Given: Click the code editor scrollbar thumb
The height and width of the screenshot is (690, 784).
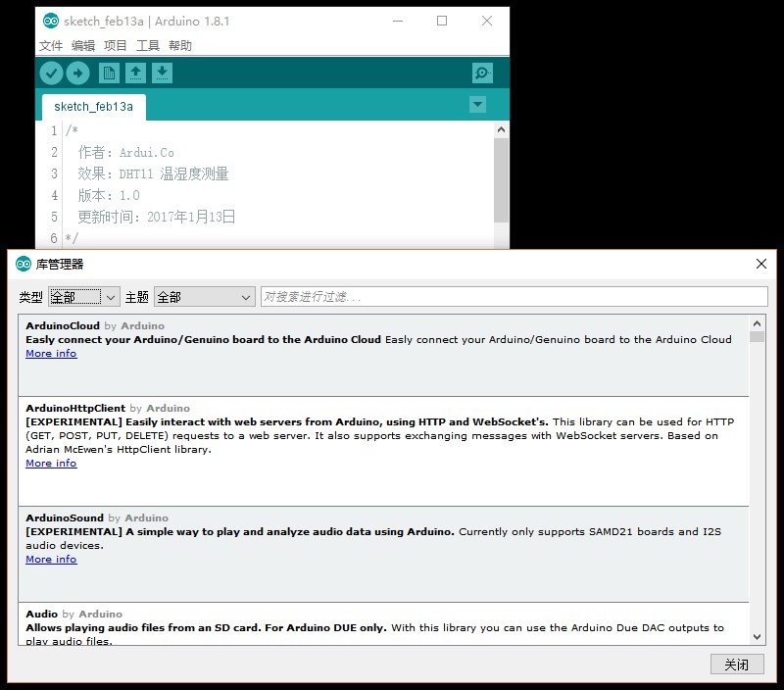Looking at the screenshot, I should pyautogui.click(x=501, y=180).
